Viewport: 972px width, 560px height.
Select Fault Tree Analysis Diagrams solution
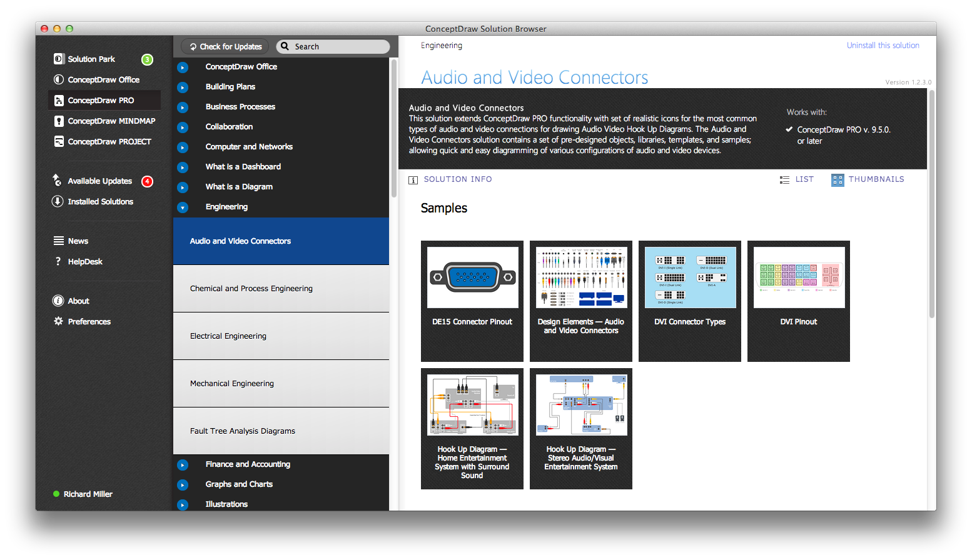(281, 431)
